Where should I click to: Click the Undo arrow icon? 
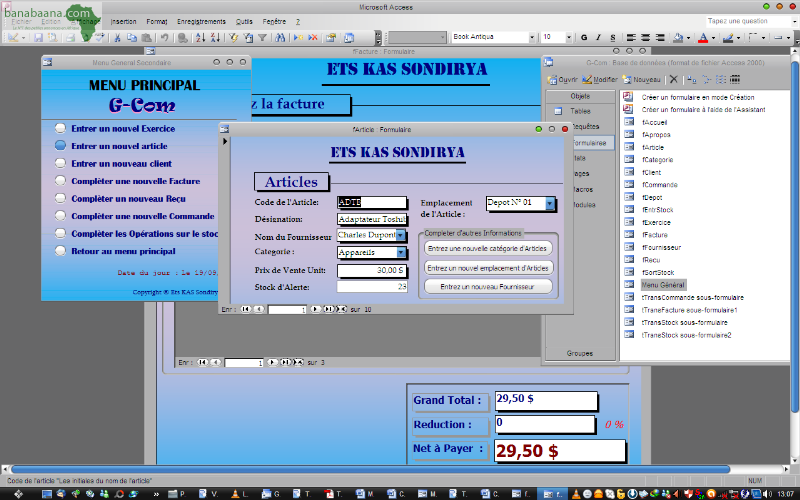click(x=164, y=37)
